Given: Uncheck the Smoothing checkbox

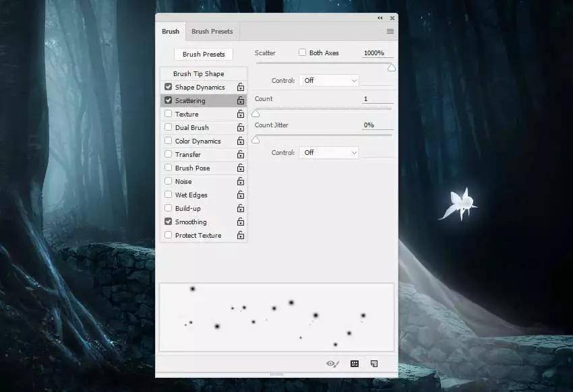Looking at the screenshot, I should click(x=168, y=221).
